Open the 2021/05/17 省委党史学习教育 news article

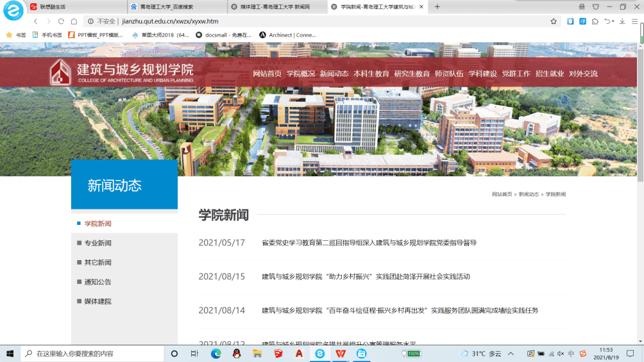point(369,243)
